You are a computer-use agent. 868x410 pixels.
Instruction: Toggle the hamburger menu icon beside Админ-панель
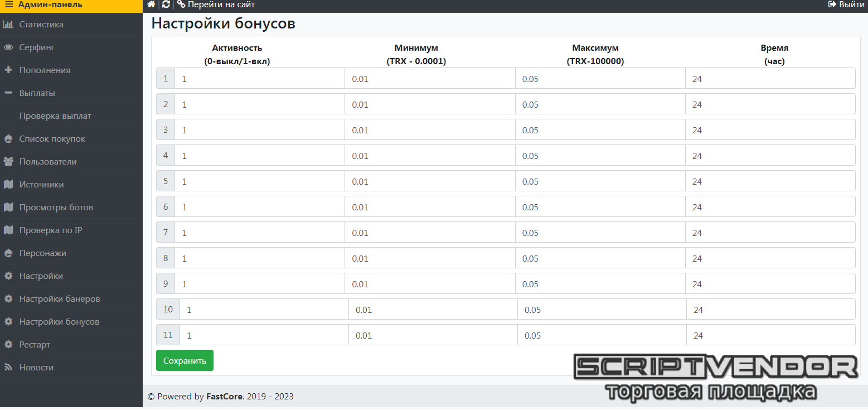click(x=9, y=4)
